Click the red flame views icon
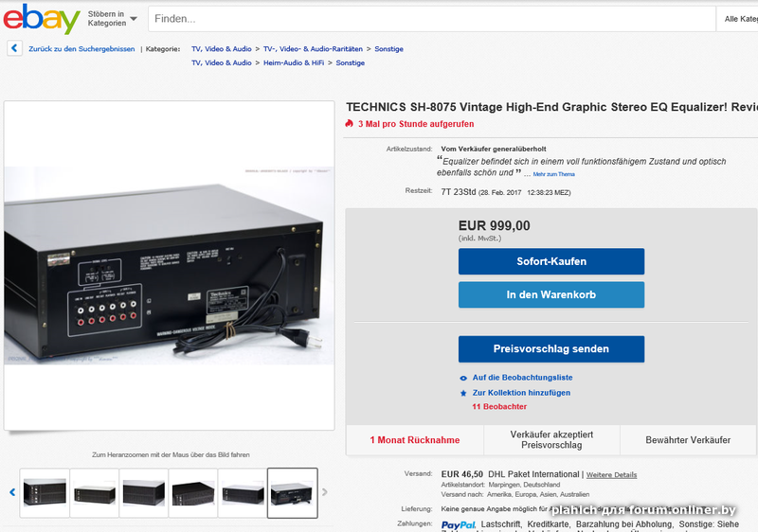 coord(349,124)
